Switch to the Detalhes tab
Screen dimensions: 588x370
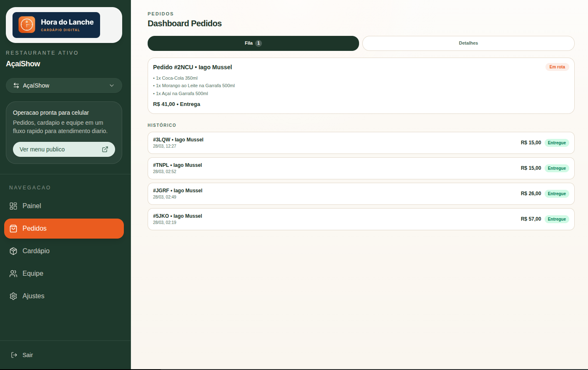click(468, 43)
